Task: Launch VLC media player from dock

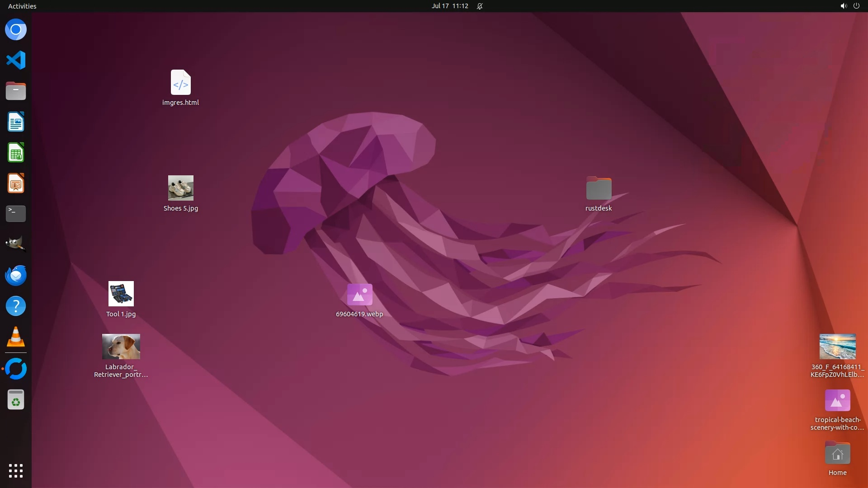Action: point(16,337)
